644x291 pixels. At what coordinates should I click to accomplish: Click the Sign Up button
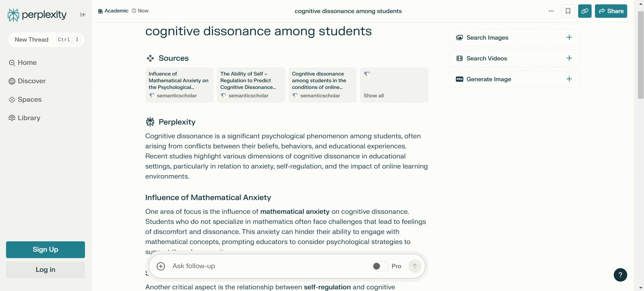click(x=45, y=250)
